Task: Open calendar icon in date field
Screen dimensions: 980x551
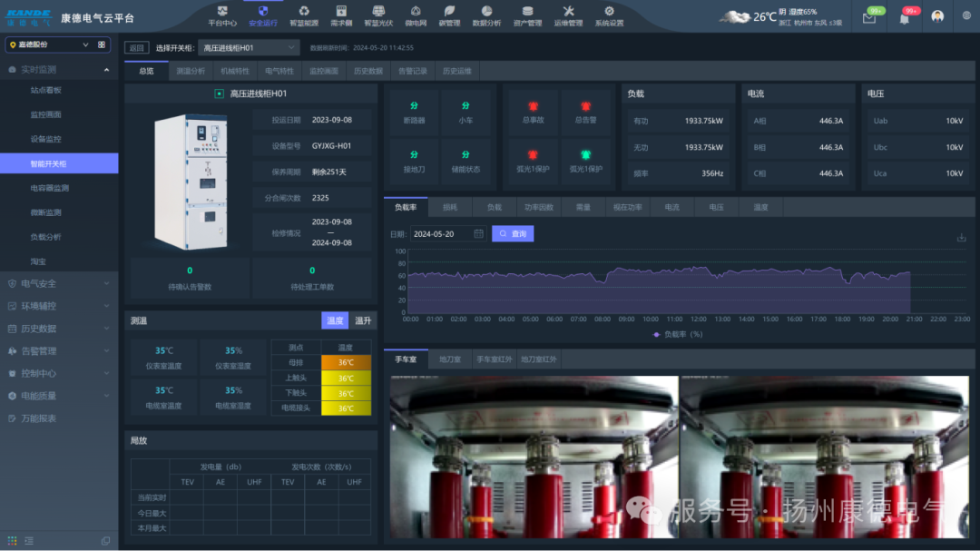Action: click(478, 234)
